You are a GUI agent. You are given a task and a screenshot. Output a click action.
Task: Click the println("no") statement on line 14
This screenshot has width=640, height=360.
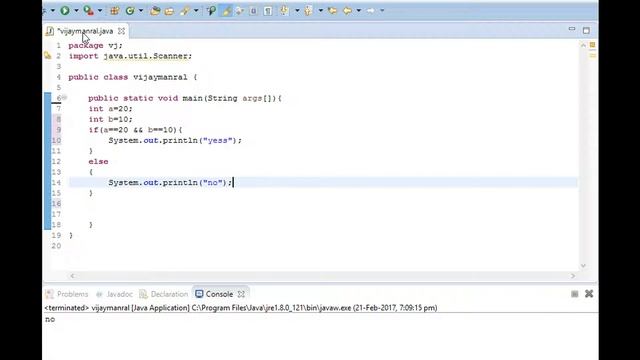point(170,182)
